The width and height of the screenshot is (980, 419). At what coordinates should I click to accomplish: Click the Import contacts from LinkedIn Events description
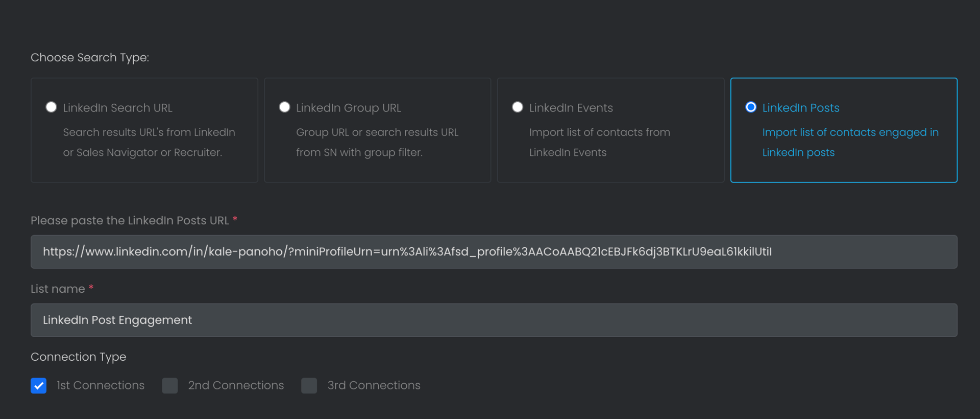pos(600,143)
